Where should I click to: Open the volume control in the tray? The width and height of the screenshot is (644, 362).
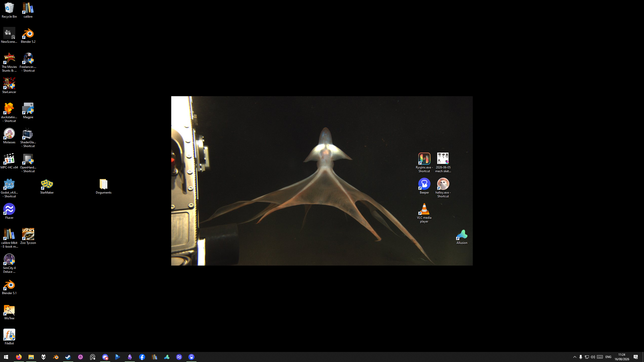(x=593, y=357)
